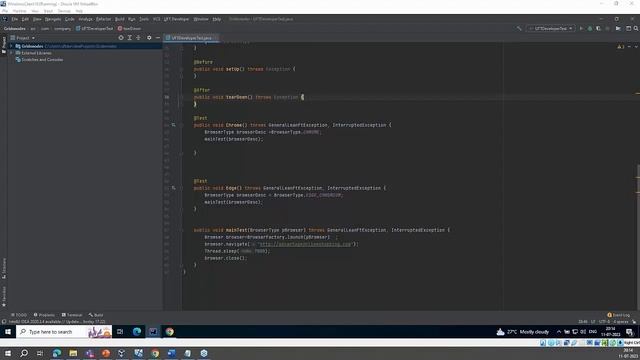This screenshot has height=360, width=640.
Task: Click the Search Everywhere magnifier icon
Action: [636, 29]
